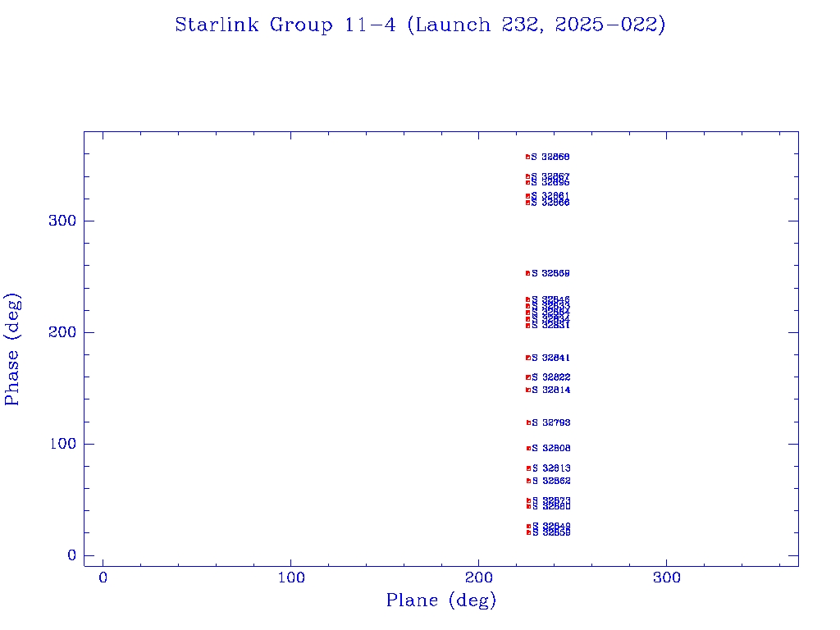Click the 300 tick label on Plane axis
Viewport: 840px width, 630px height.
click(667, 578)
